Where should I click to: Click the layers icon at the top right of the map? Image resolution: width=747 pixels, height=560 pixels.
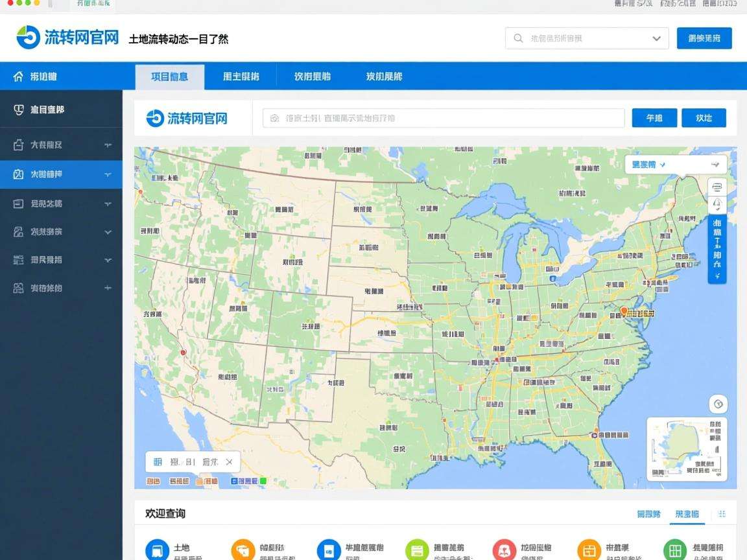tap(717, 187)
